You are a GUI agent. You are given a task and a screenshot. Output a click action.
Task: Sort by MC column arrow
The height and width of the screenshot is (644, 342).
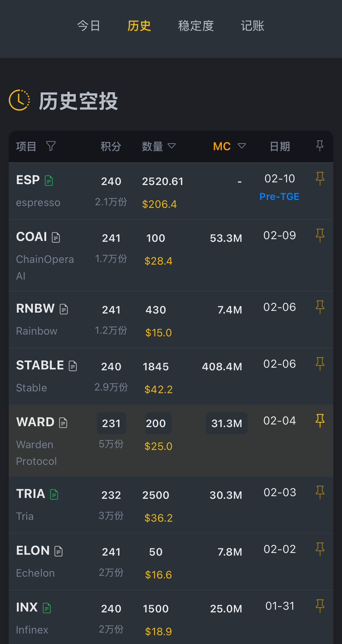coord(242,146)
